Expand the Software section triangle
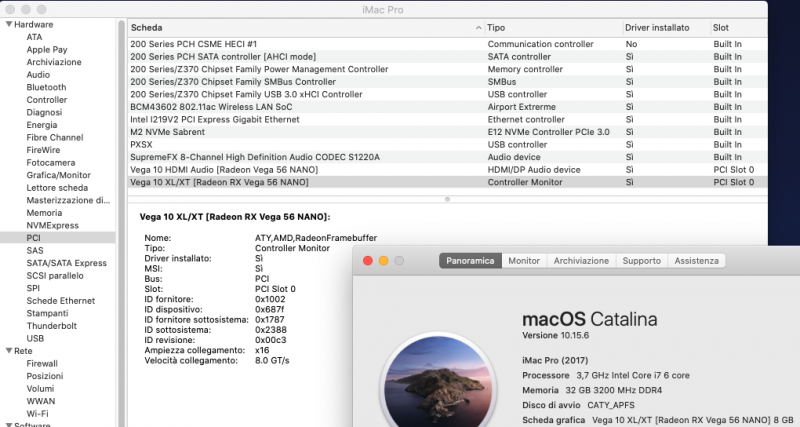 coord(9,424)
